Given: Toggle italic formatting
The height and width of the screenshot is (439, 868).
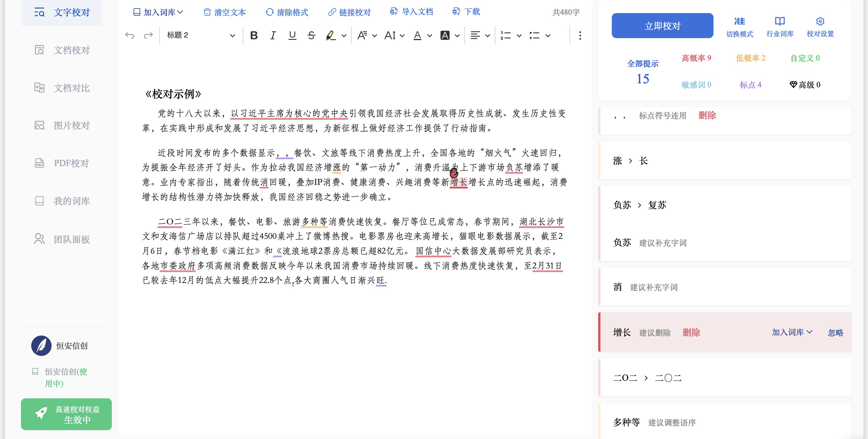Looking at the screenshot, I should (x=273, y=35).
